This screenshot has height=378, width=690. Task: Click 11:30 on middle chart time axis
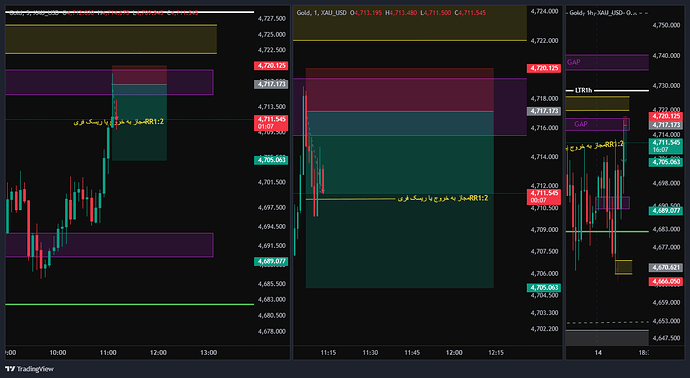tap(370, 352)
